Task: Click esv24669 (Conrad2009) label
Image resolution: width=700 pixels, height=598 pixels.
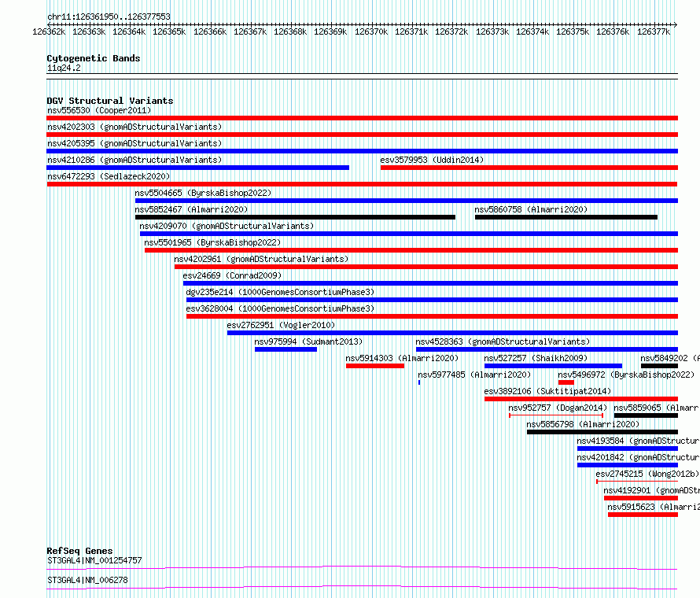Action: click(x=232, y=275)
